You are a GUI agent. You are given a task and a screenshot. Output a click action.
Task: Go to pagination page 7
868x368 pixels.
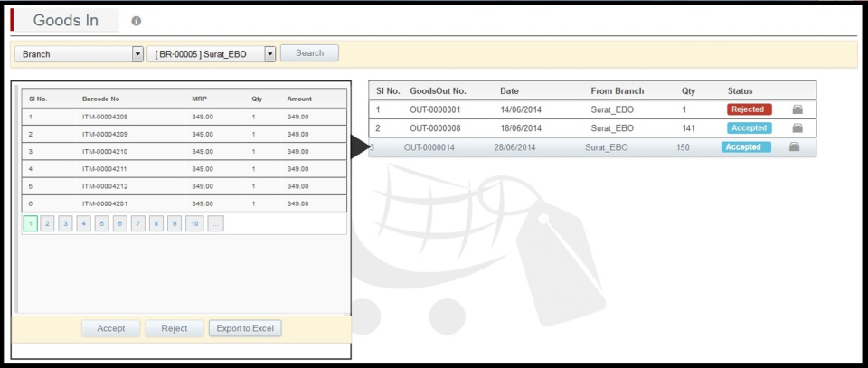137,223
